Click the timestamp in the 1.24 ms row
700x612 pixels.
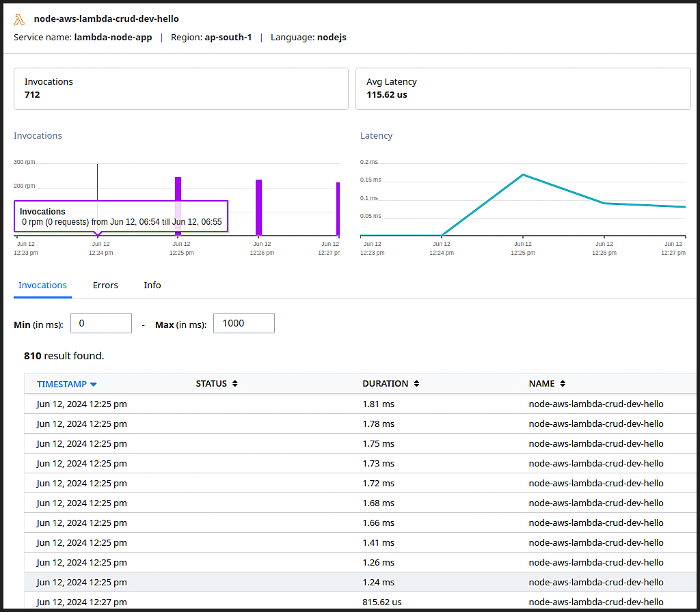[x=82, y=582]
